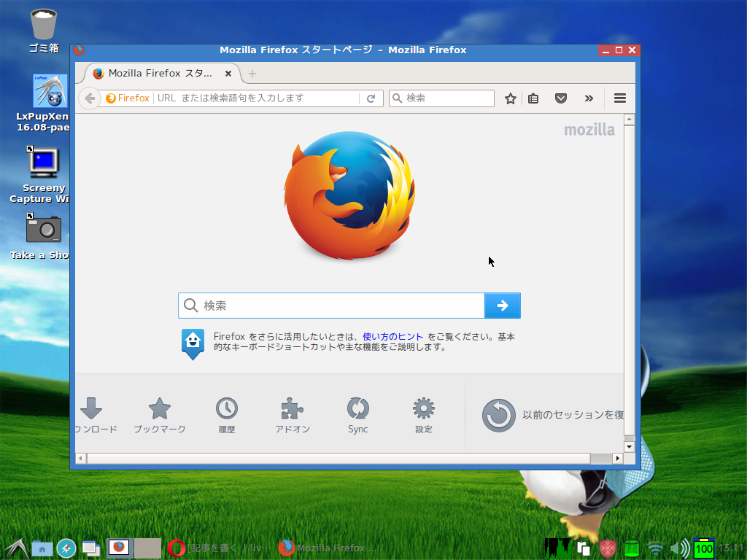747x560 pixels.
Task: Switch to first desktop in pager
Action: tap(119, 548)
